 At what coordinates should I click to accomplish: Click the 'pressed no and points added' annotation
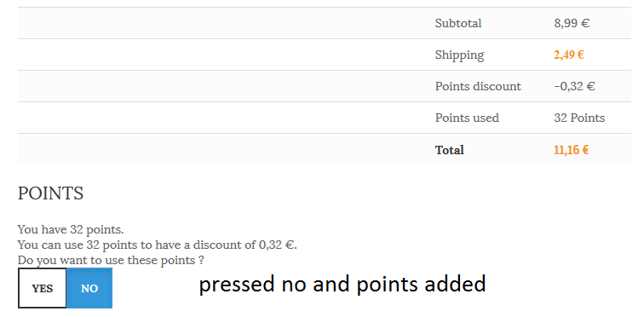(342, 285)
